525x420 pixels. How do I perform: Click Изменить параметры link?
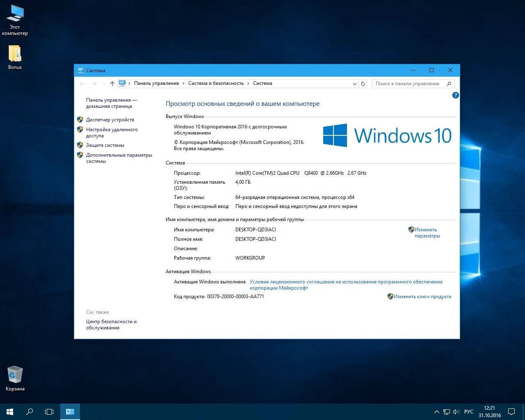[x=427, y=233]
